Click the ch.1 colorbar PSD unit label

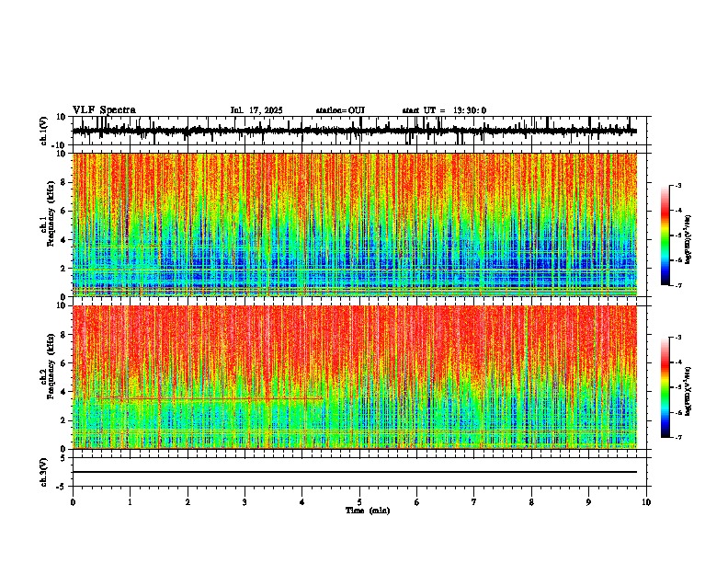click(x=688, y=239)
